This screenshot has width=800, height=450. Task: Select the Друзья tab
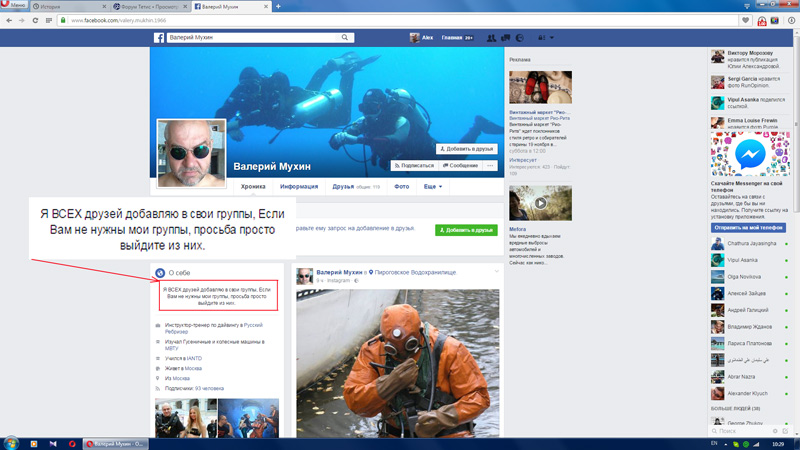pyautogui.click(x=356, y=187)
